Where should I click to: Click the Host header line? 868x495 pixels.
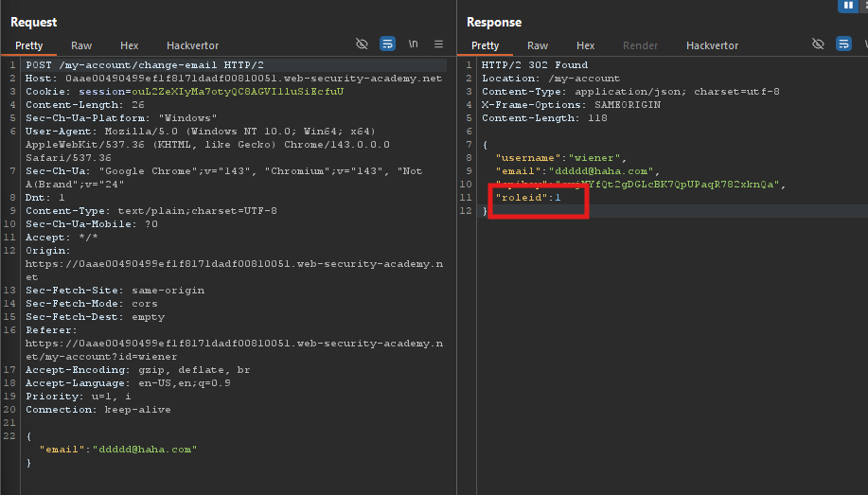234,78
